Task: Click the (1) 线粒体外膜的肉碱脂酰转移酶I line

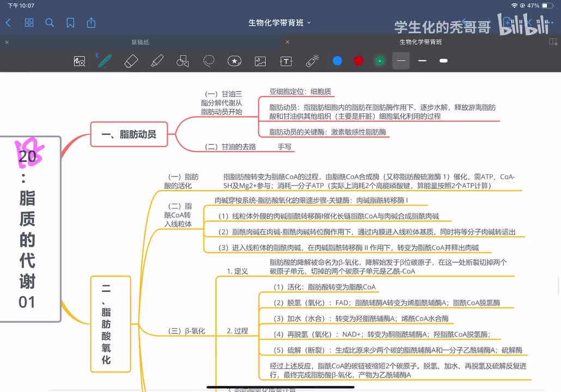Action: [x=328, y=216]
